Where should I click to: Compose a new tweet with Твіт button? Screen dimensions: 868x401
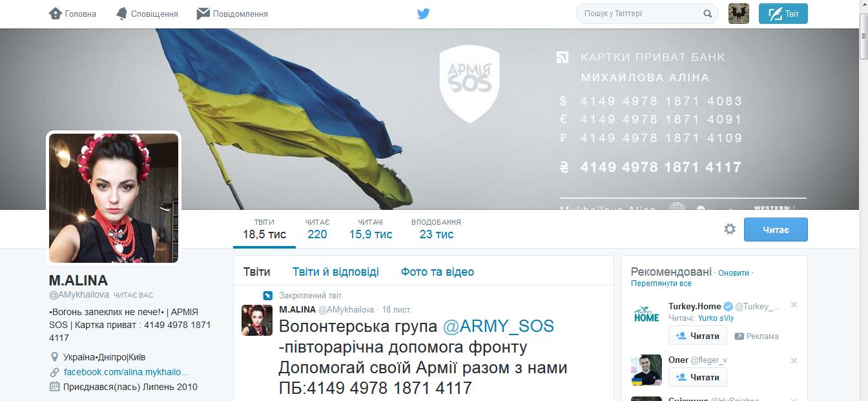point(783,14)
